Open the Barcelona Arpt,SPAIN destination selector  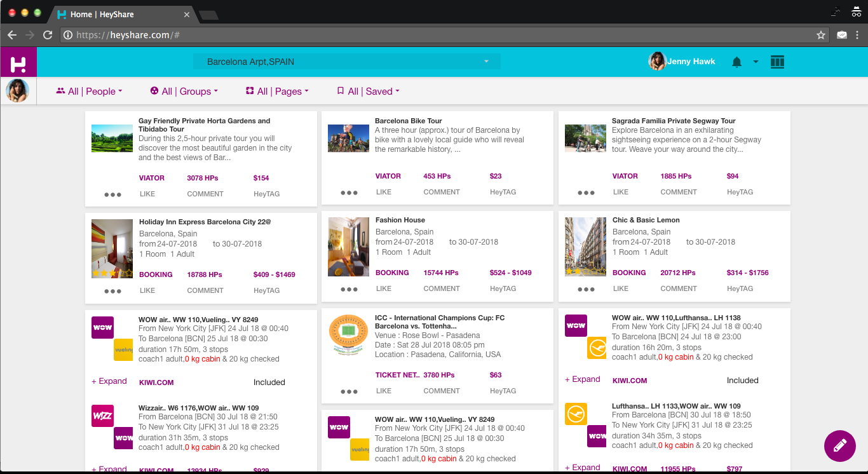346,62
